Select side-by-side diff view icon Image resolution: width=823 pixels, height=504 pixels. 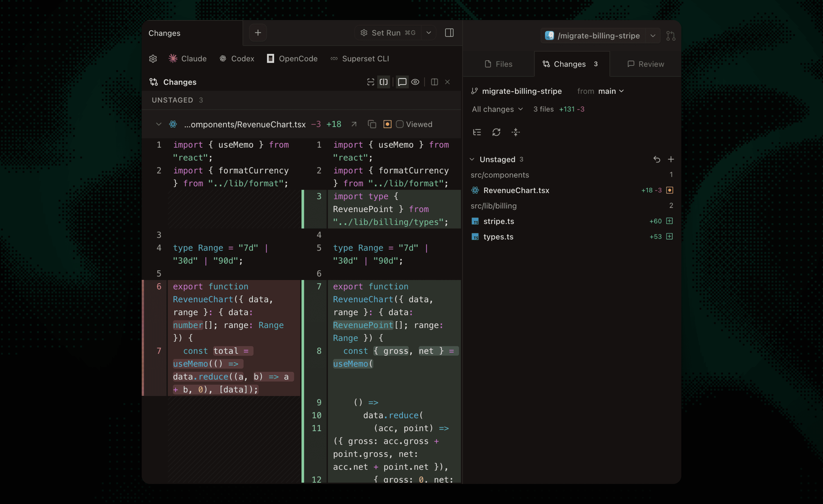tap(384, 82)
